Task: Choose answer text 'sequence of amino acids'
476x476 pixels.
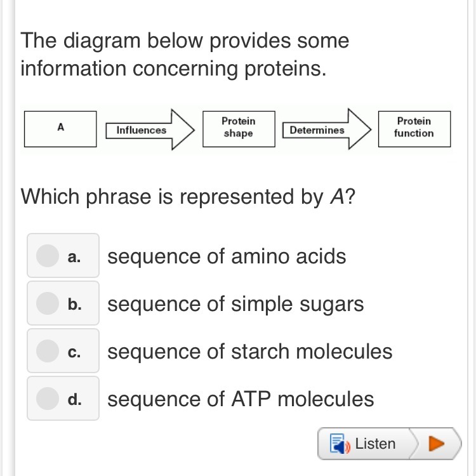Action: pyautogui.click(x=227, y=256)
